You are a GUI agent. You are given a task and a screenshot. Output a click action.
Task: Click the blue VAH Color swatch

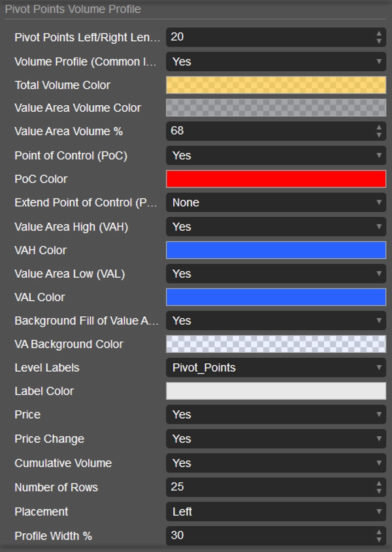[x=276, y=250]
